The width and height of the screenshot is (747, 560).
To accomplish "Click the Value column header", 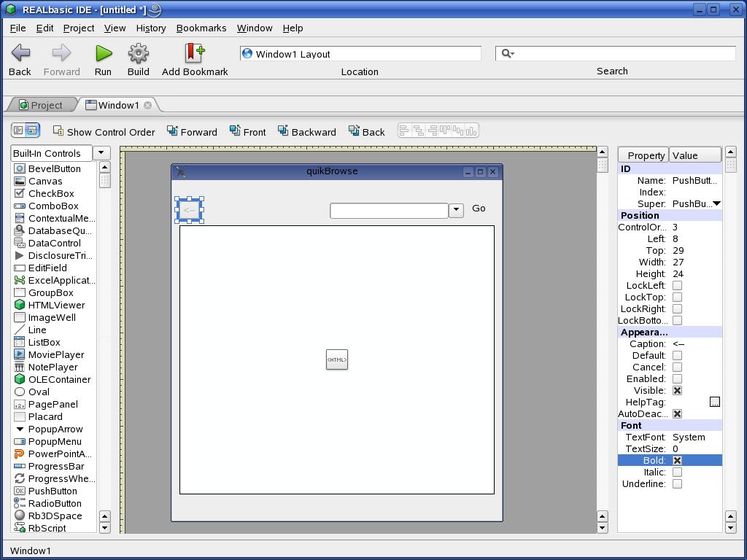I will [x=695, y=155].
